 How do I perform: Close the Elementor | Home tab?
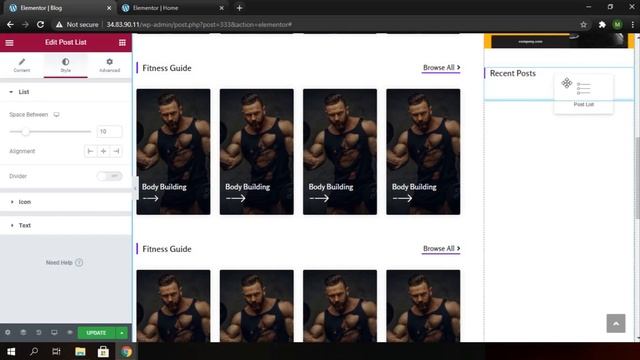[x=221, y=8]
